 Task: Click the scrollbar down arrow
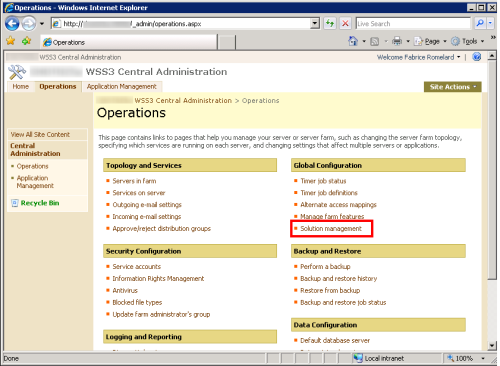coord(492,345)
